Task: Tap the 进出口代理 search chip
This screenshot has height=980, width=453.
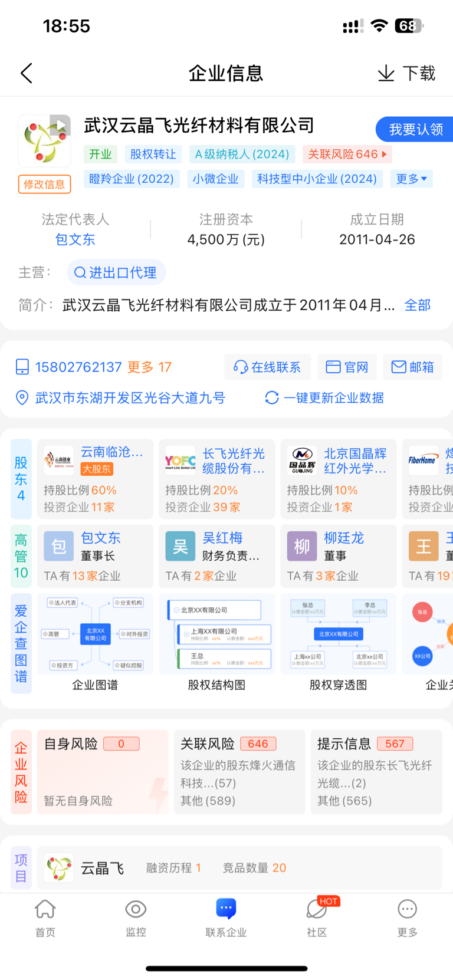Action: (116, 272)
